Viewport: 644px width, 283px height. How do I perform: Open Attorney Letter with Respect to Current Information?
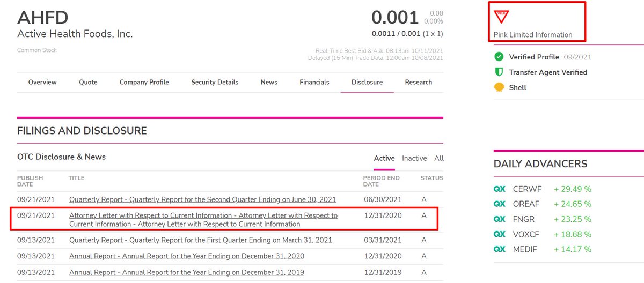tap(203, 220)
